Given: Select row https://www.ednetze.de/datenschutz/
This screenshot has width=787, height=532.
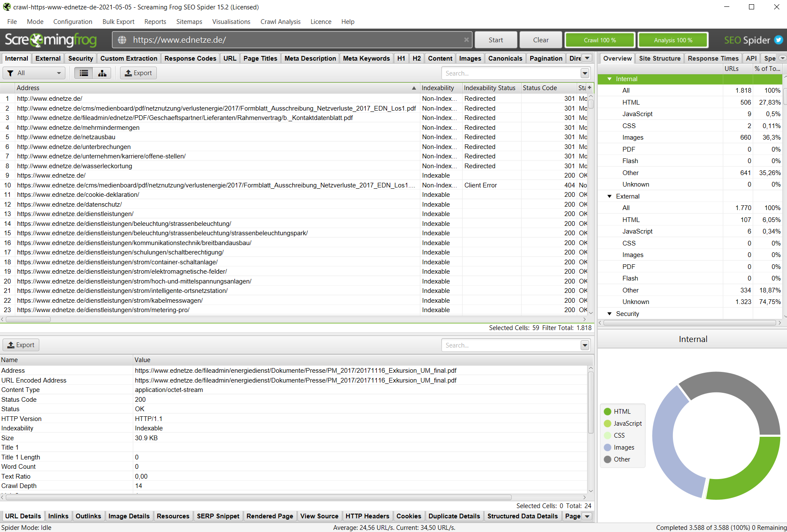Looking at the screenshot, I should pyautogui.click(x=294, y=205).
